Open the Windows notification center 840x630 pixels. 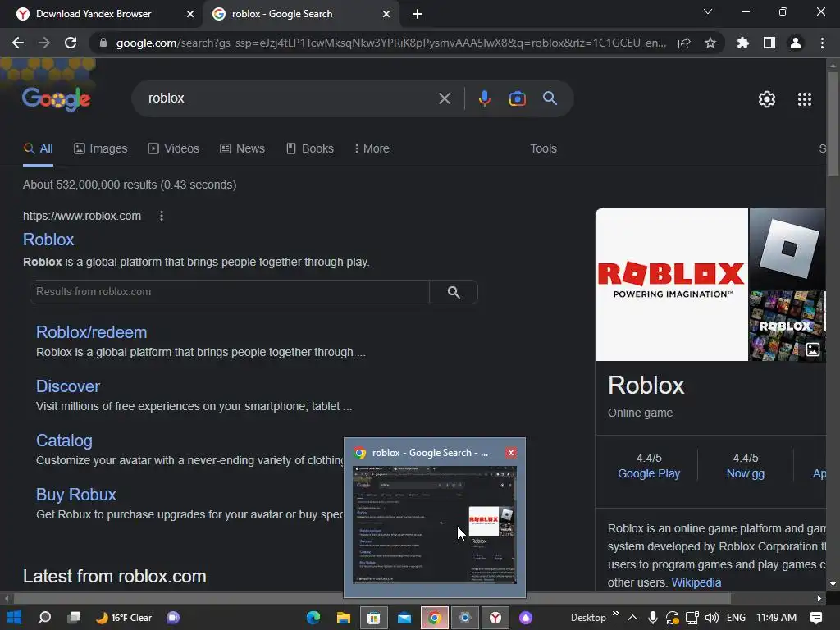pyautogui.click(x=816, y=618)
